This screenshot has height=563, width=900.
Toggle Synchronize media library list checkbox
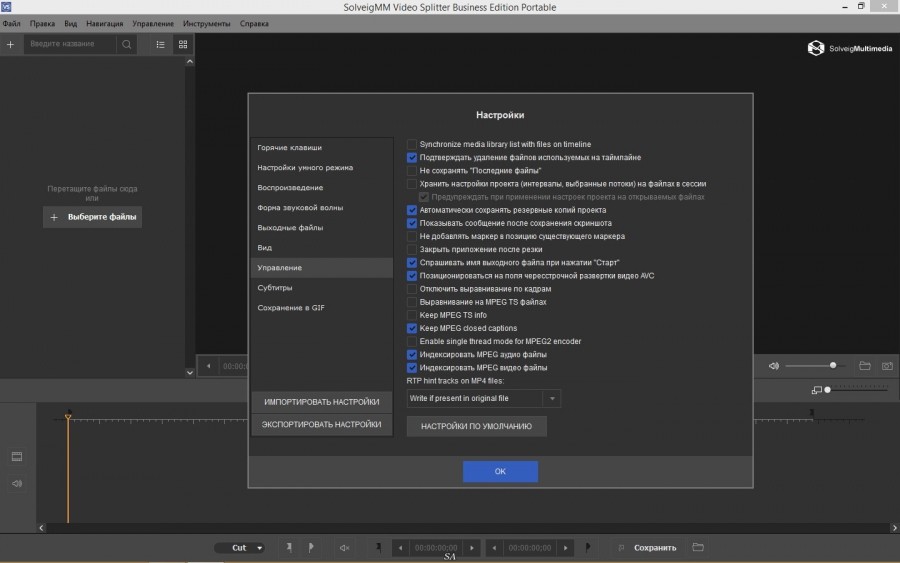[412, 144]
